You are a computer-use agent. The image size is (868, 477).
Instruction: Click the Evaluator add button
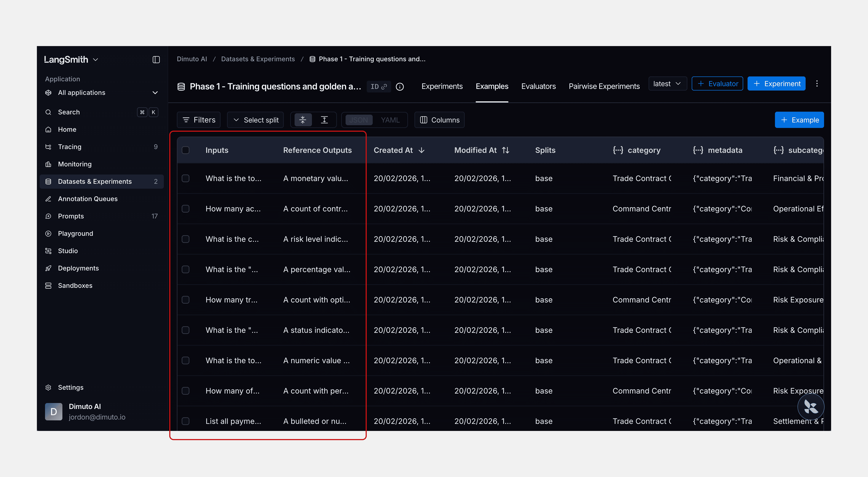tap(717, 83)
